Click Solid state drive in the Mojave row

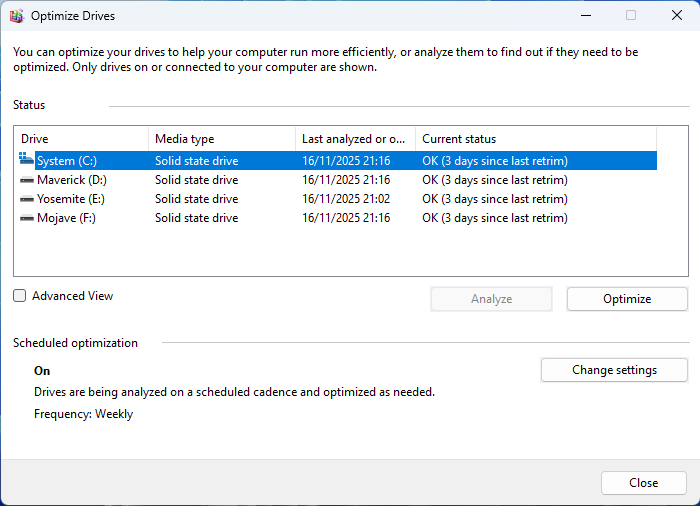pyautogui.click(x=196, y=218)
